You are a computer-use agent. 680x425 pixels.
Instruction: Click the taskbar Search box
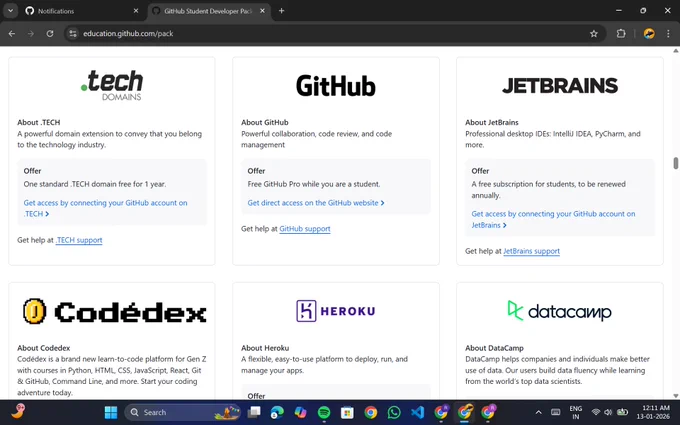tap(183, 412)
